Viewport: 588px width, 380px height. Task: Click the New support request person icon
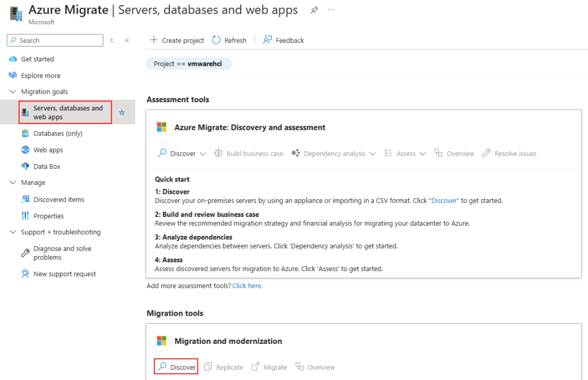coord(25,274)
